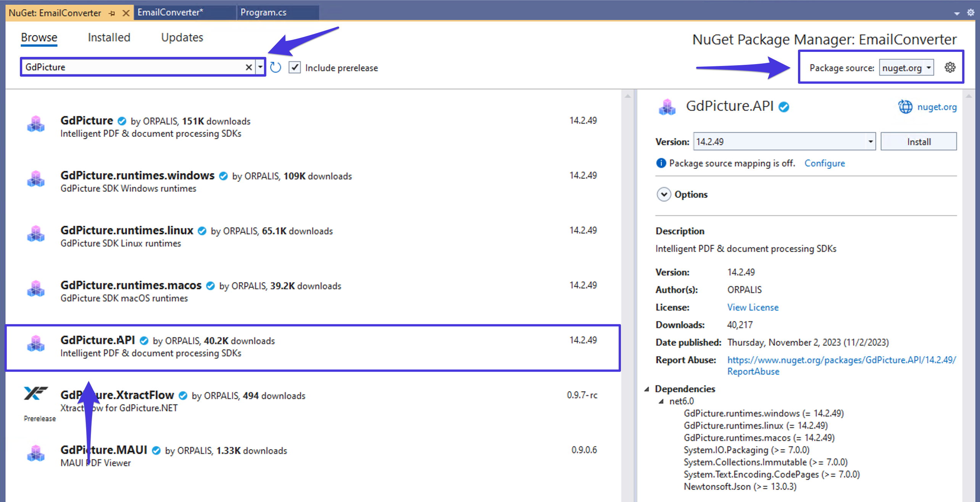Open the Package source dropdown
Viewport: 980px width, 502px height.
pos(906,68)
